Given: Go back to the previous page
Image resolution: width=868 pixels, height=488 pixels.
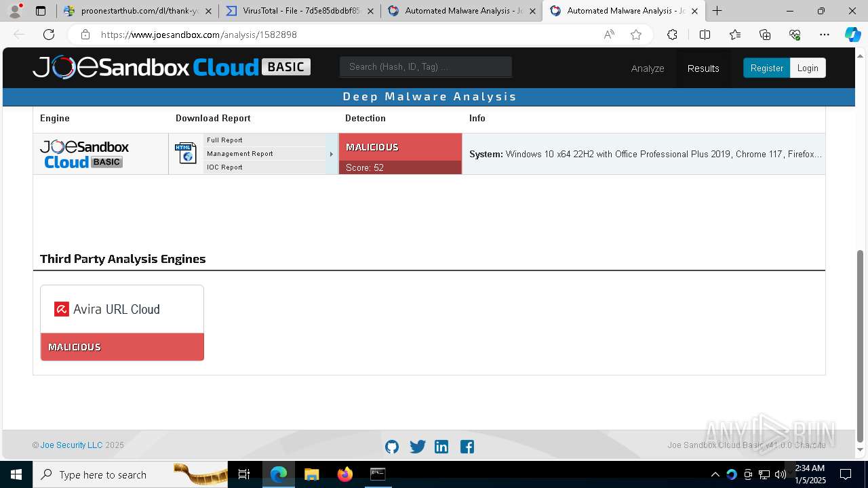Looking at the screenshot, I should point(19,35).
